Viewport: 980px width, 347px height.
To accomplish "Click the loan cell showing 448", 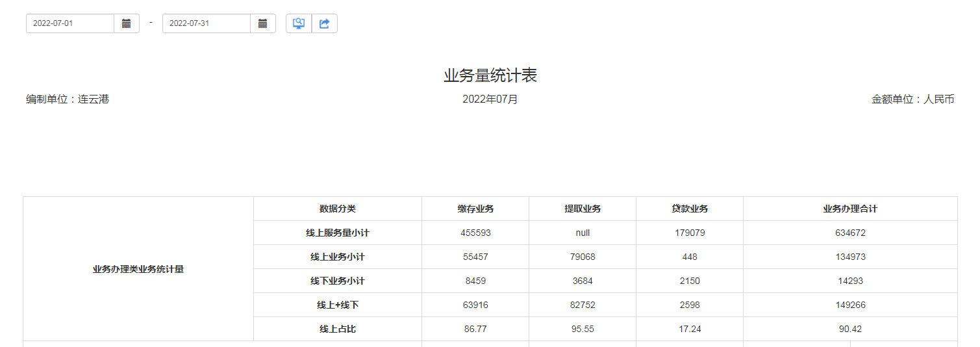I will (690, 257).
